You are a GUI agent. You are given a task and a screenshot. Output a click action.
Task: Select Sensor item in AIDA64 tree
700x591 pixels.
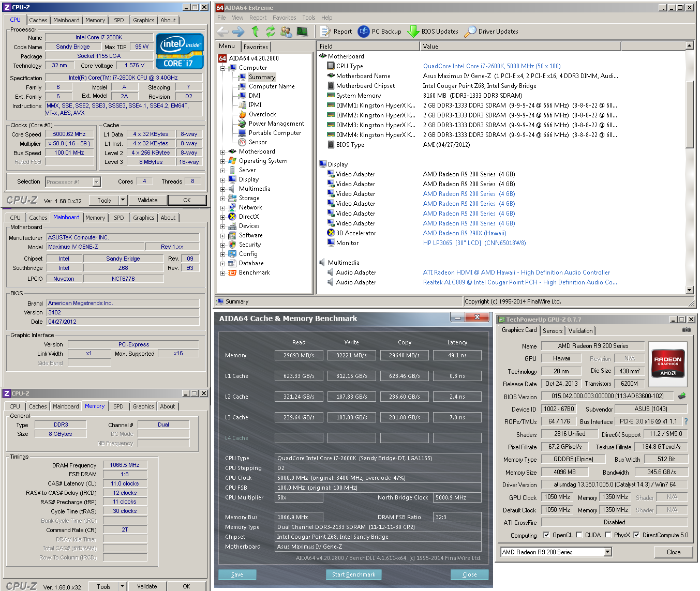[258, 142]
